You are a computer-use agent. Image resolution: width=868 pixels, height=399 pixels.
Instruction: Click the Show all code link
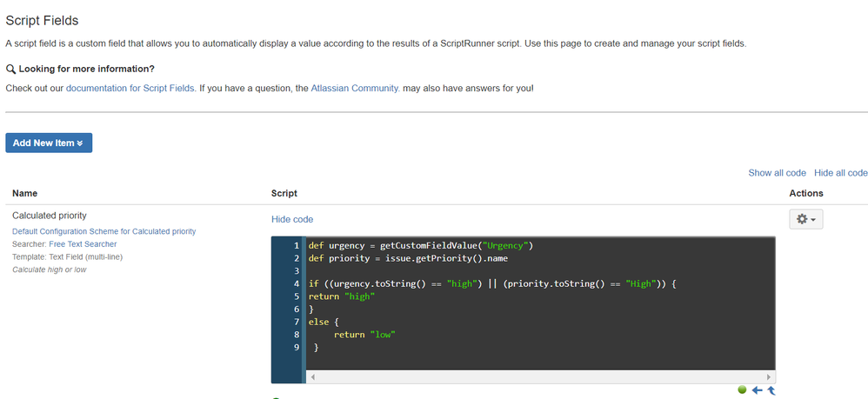tap(778, 173)
